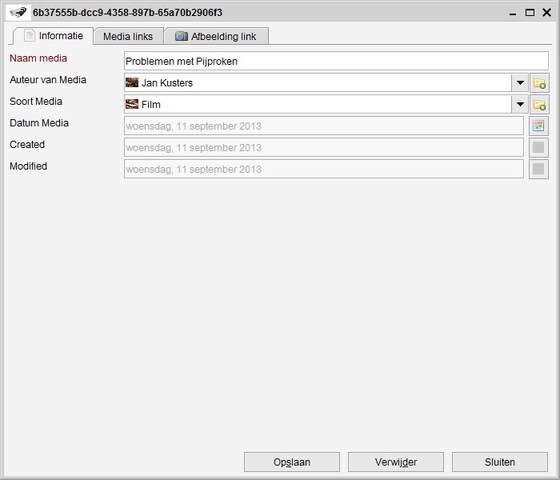Screen dimensions: 560x480
Task: Click the Created date field
Action: click(x=324, y=147)
